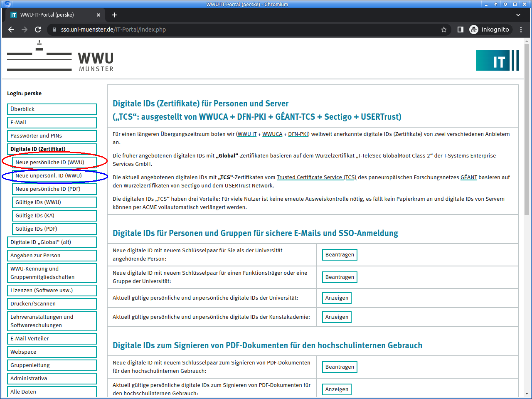532x399 pixels.
Task: Click the IT logo at top right
Action: (x=497, y=61)
